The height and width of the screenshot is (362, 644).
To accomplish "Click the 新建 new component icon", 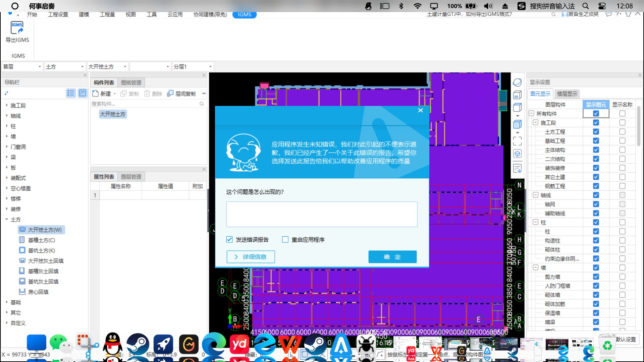I will (x=95, y=94).
